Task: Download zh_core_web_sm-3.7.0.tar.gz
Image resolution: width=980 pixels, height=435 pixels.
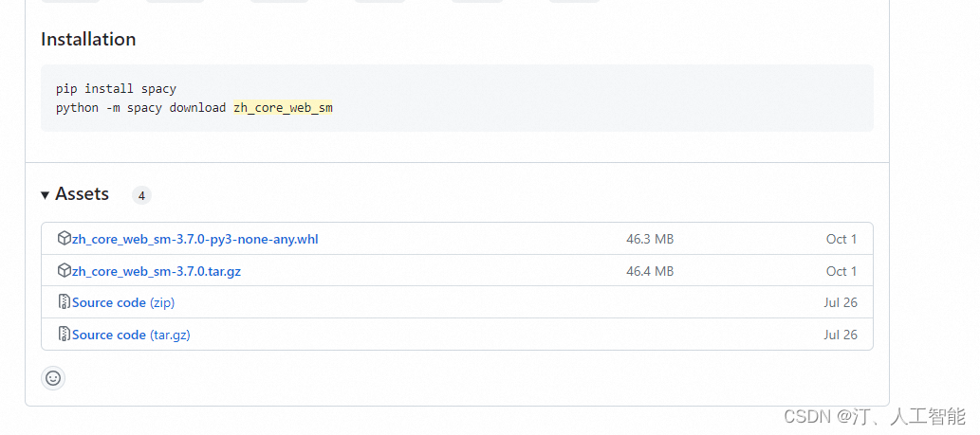Action: point(157,272)
